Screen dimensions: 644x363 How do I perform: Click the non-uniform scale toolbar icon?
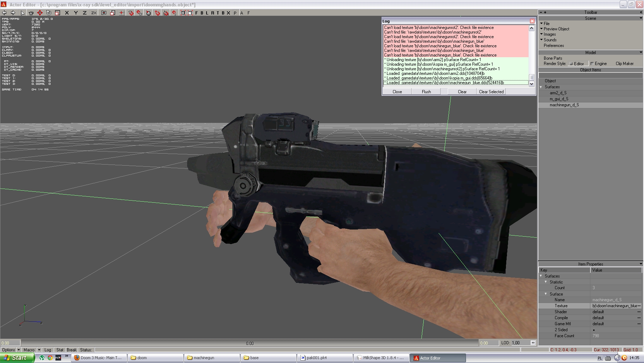tap(112, 13)
